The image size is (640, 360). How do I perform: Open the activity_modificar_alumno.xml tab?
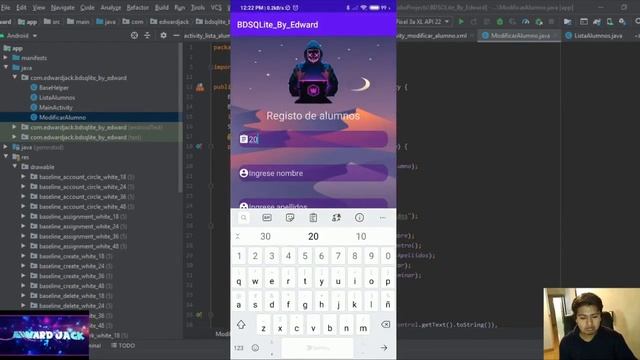pyautogui.click(x=434, y=36)
